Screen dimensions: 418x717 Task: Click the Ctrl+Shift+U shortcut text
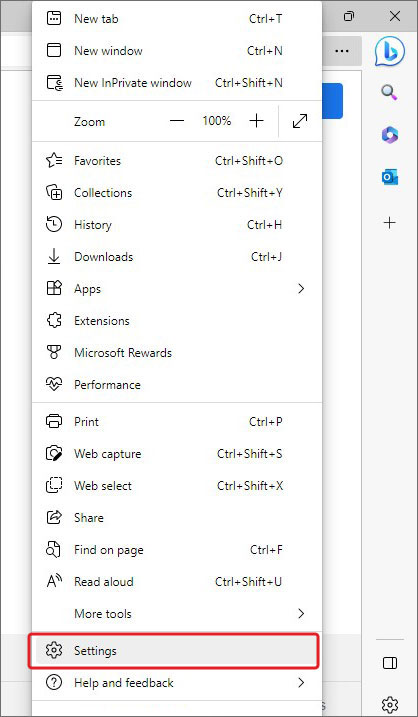(x=249, y=582)
